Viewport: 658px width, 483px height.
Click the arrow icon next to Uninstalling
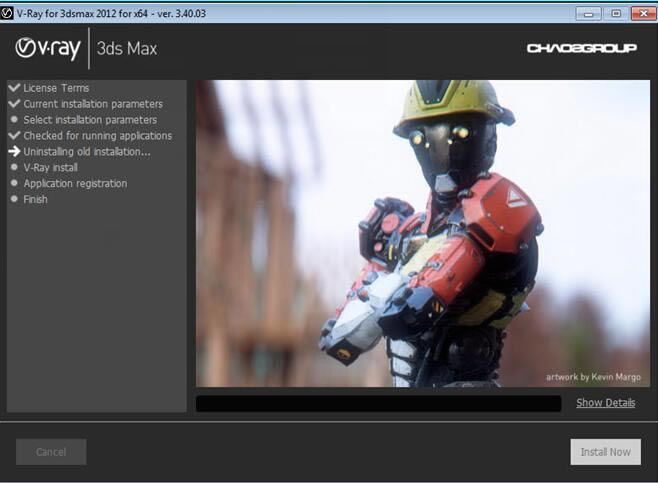[x=14, y=152]
